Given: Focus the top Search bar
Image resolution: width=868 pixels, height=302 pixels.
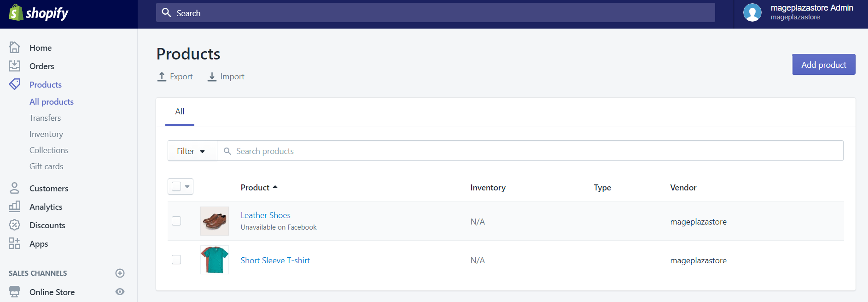Looking at the screenshot, I should pyautogui.click(x=435, y=12).
